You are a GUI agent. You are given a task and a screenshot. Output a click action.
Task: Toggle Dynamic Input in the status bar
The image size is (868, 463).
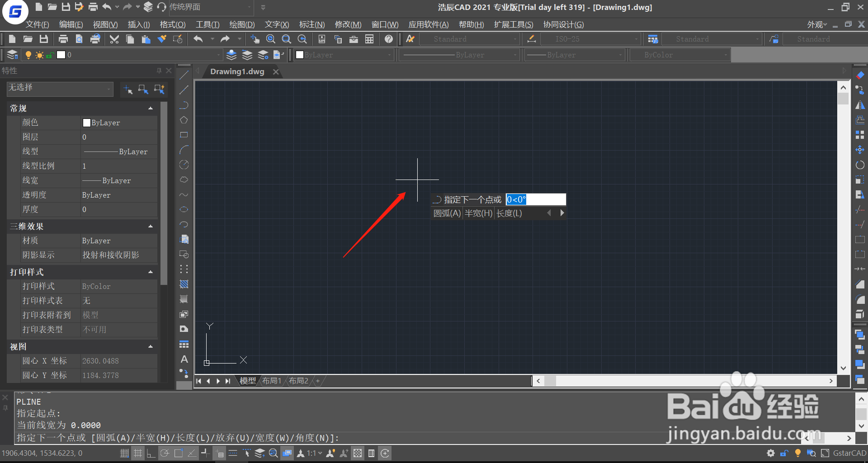pos(219,453)
